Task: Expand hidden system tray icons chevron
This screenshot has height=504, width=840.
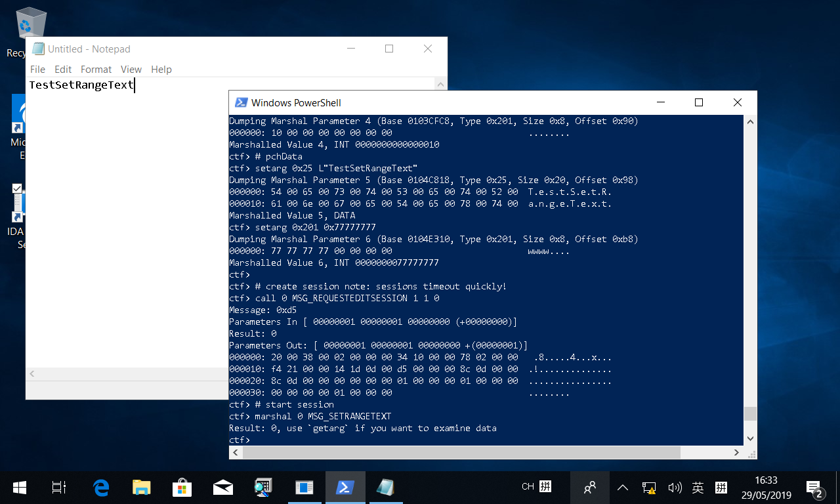Action: pos(623,488)
